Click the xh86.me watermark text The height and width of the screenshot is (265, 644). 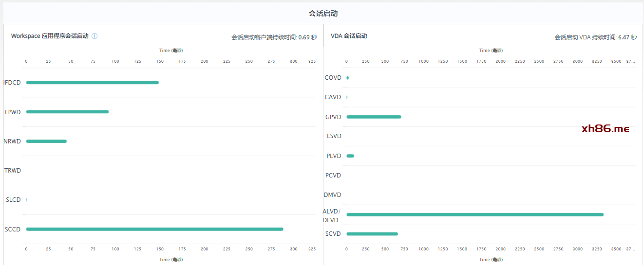[x=606, y=129]
